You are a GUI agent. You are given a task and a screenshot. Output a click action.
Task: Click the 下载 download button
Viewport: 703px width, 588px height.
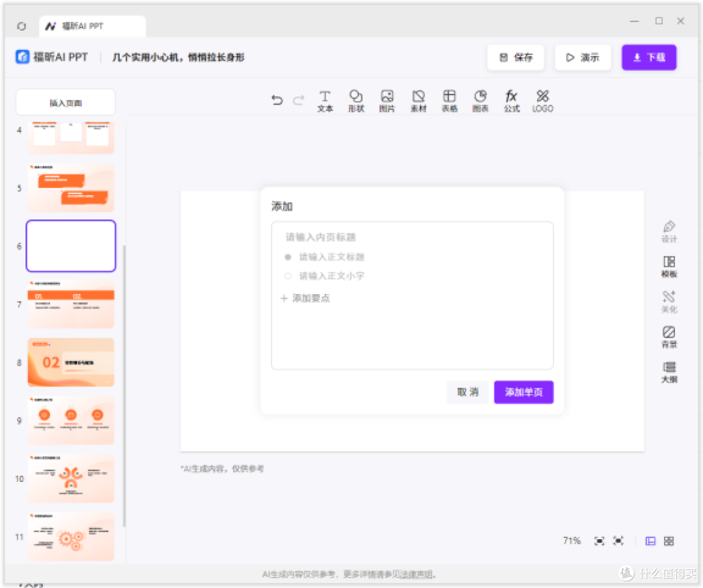[x=649, y=57]
